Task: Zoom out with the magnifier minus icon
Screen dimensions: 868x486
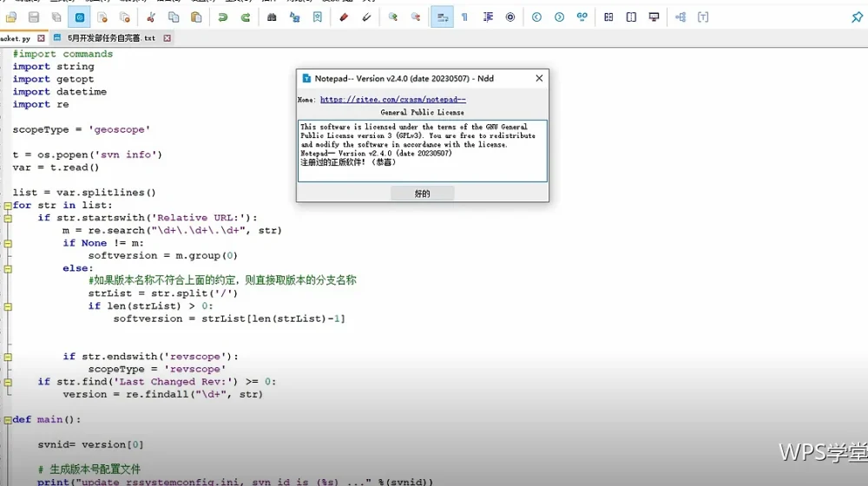Action: coord(415,17)
